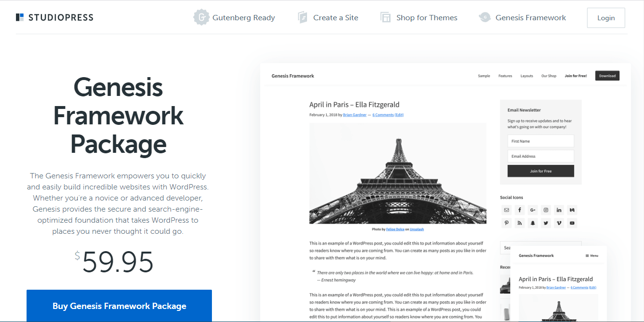Click the dark Download button in the preview
Screen dimensions: 644x322
click(x=607, y=76)
